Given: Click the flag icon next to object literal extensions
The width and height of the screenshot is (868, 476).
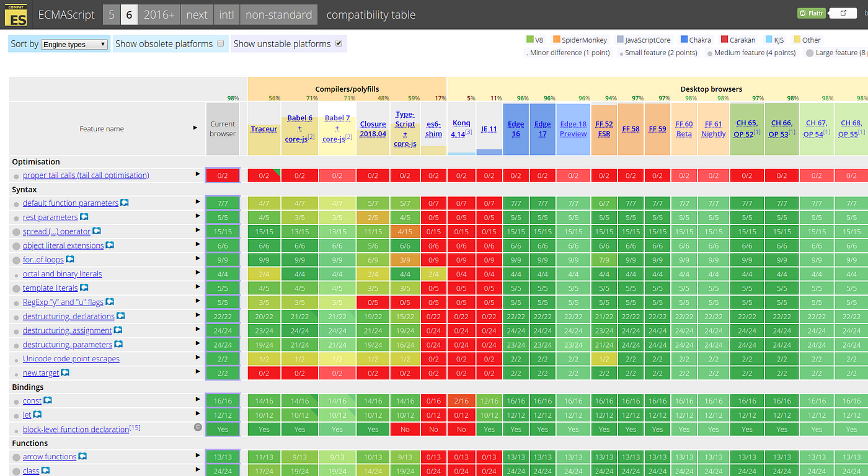Looking at the screenshot, I should coord(110,245).
